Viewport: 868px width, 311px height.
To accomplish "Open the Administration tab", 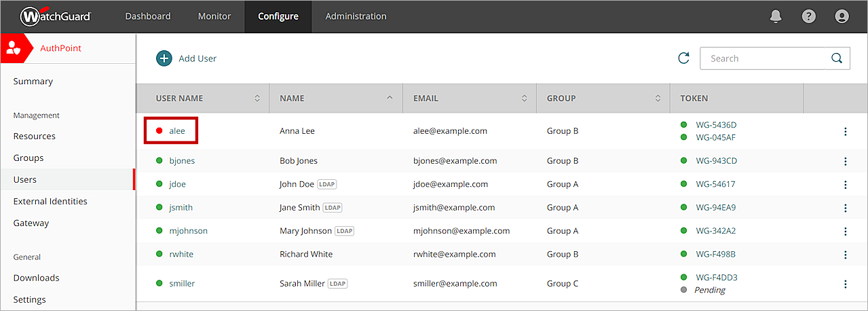I will coord(356,16).
